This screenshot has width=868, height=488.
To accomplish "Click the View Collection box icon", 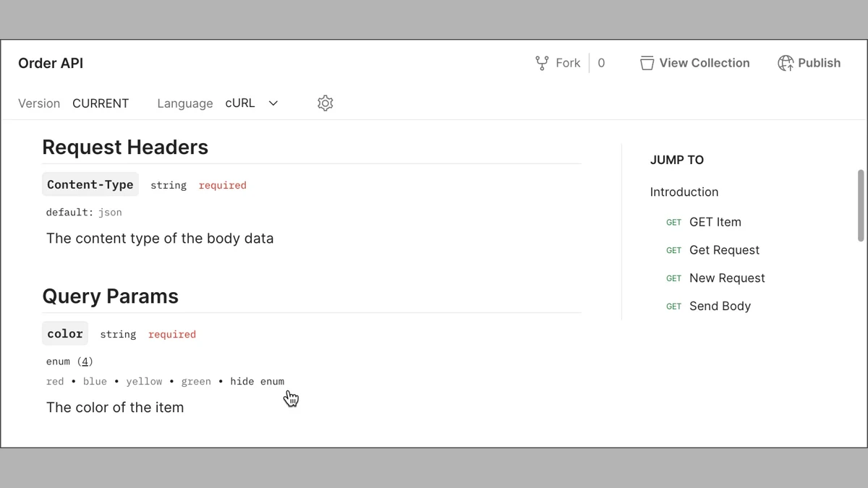I will (647, 64).
